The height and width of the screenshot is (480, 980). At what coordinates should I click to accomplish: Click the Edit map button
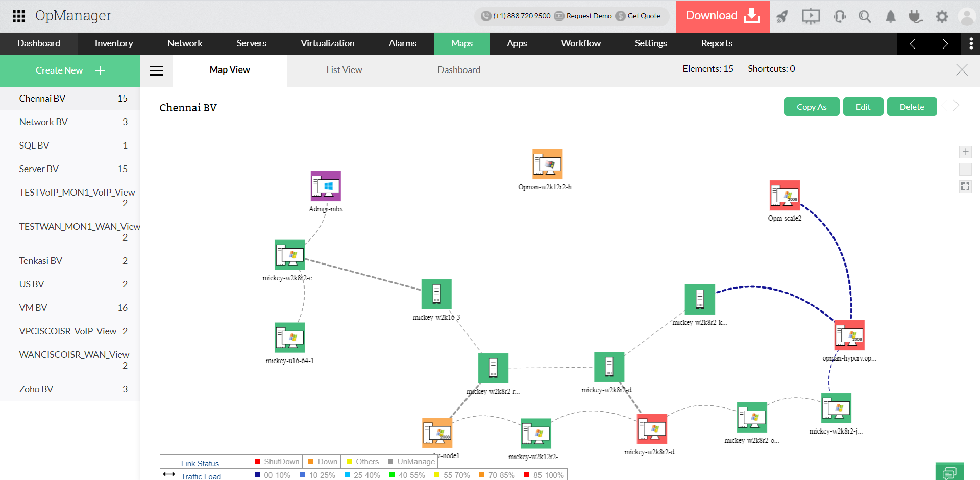863,107
